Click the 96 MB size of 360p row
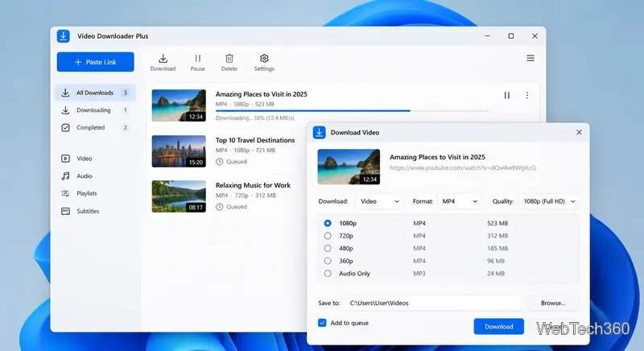The width and height of the screenshot is (644, 351). pos(496,261)
